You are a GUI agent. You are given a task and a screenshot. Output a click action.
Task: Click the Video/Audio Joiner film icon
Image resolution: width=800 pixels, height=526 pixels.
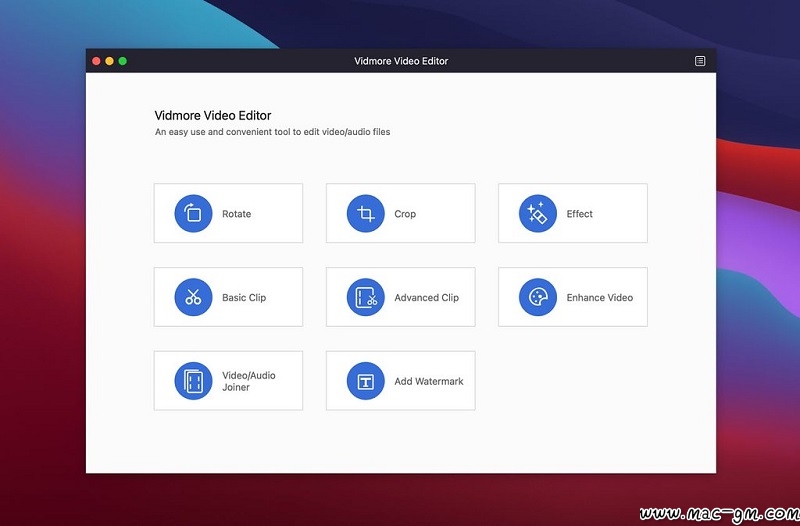[193, 381]
